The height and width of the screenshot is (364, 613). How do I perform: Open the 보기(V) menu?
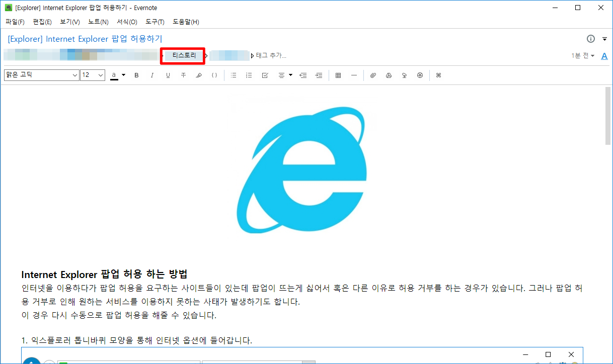point(70,22)
